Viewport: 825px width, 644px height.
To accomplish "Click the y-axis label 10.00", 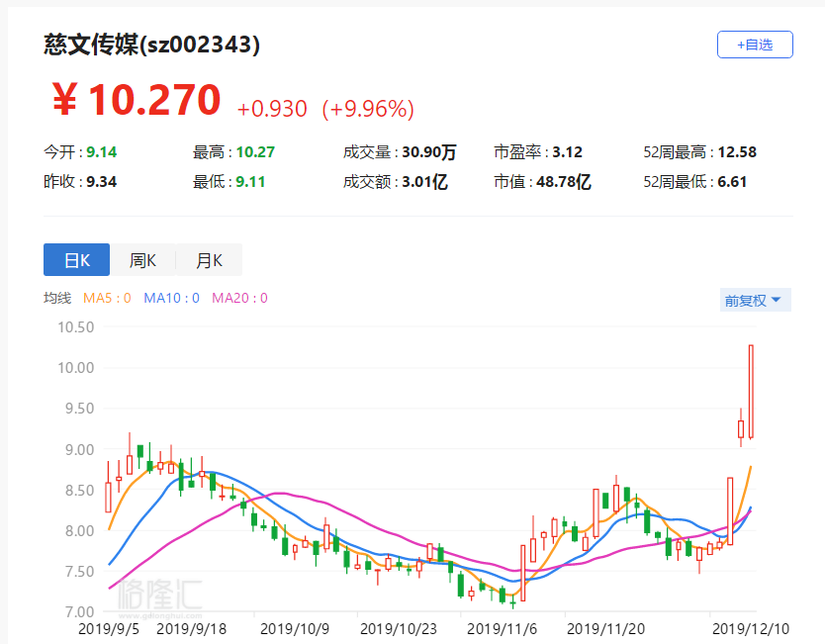I will click(76, 368).
